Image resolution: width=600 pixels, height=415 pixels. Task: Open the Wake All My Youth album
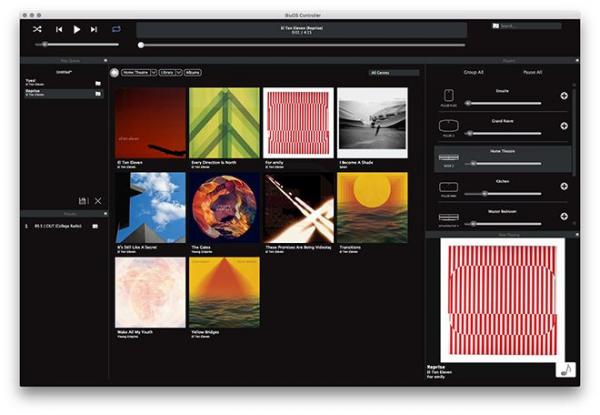(150, 292)
